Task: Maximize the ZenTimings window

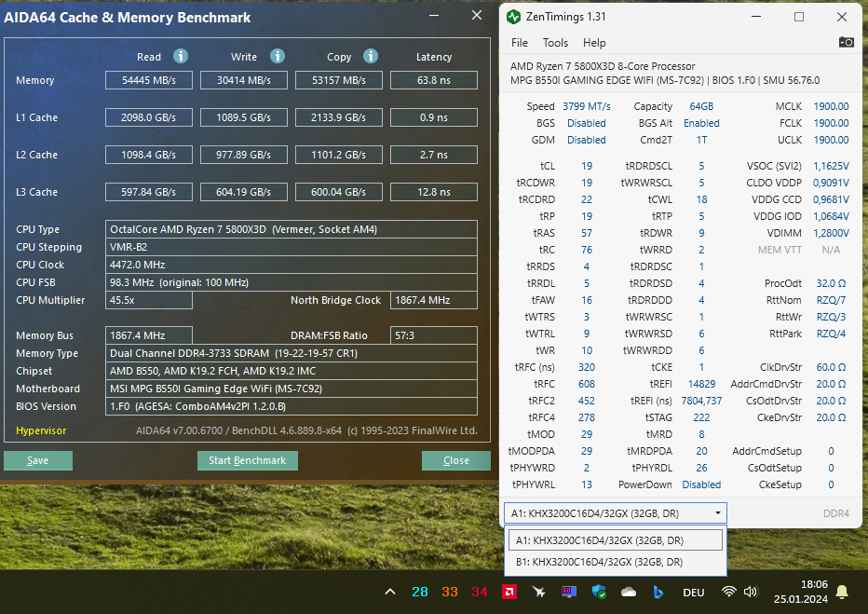Action: click(799, 17)
